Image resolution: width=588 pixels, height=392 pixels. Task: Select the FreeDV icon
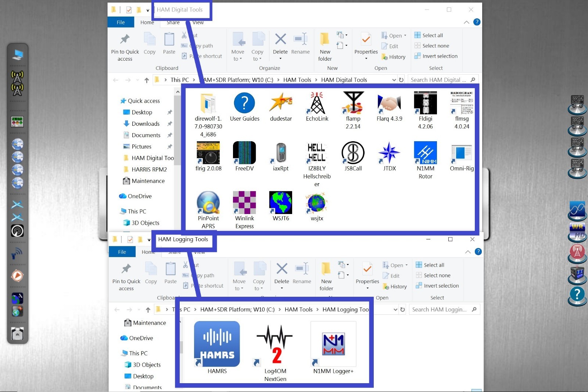244,153
